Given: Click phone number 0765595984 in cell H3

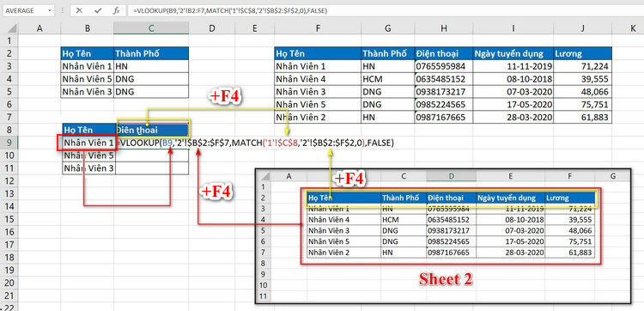Looking at the screenshot, I should pos(443,66).
